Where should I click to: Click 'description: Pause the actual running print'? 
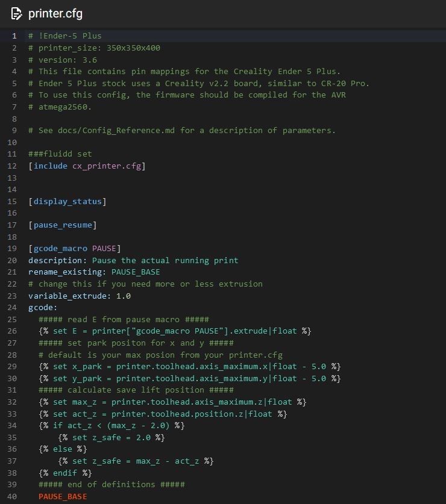point(133,260)
